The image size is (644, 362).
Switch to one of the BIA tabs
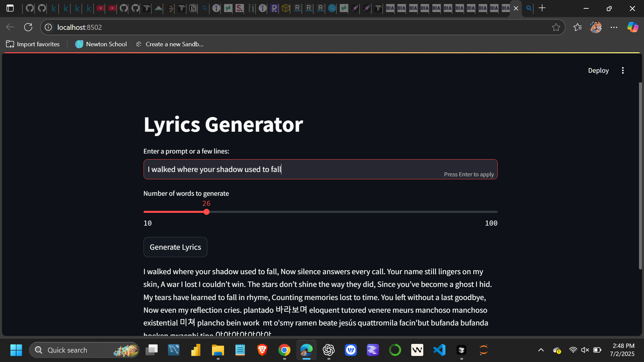pyautogui.click(x=436, y=8)
